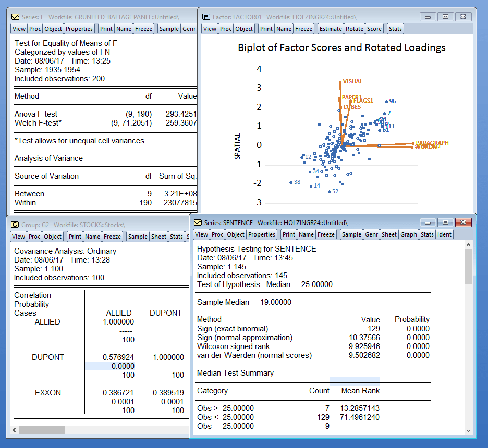Image resolution: width=488 pixels, height=448 pixels.
Task: Close the Series SENTENCE window
Action: 463,222
